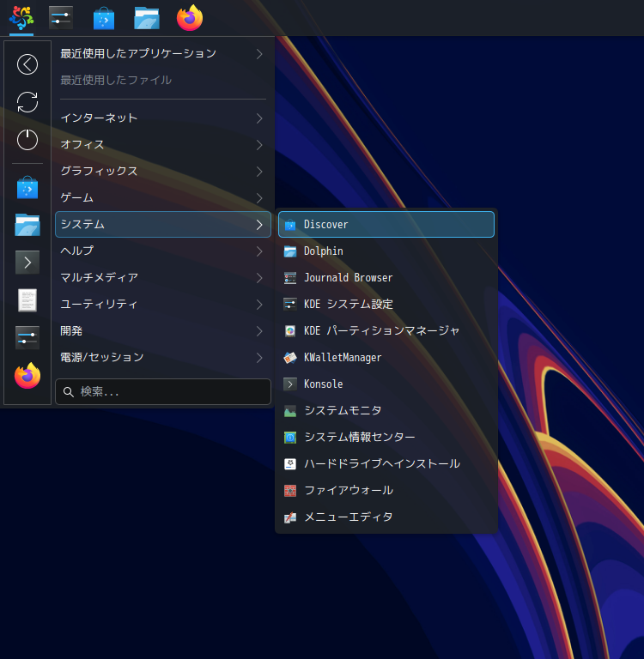Open Discover favorite in menu sidebar
Image resolution: width=644 pixels, height=659 pixels.
(27, 187)
